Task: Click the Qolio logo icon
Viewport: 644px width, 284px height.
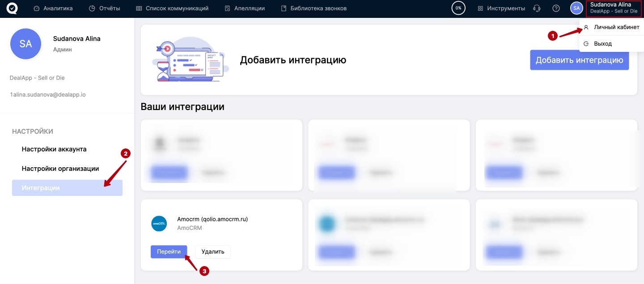Action: [12, 8]
